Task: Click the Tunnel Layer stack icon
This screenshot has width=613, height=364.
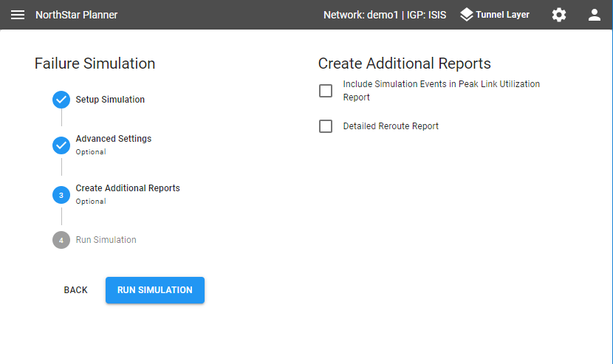Action: 466,15
